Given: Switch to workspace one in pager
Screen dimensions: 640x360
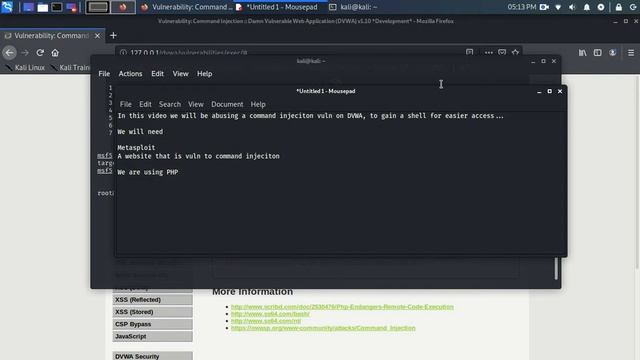Looking at the screenshot, I should click(x=98, y=7).
